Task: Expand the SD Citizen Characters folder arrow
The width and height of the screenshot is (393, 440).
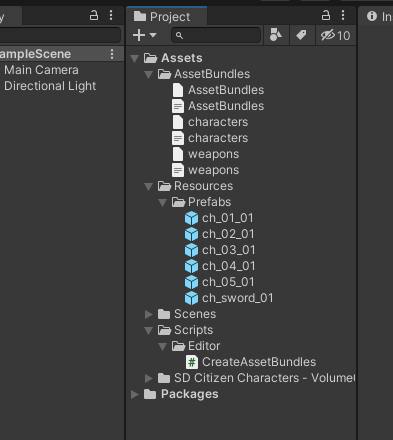Action: (149, 378)
